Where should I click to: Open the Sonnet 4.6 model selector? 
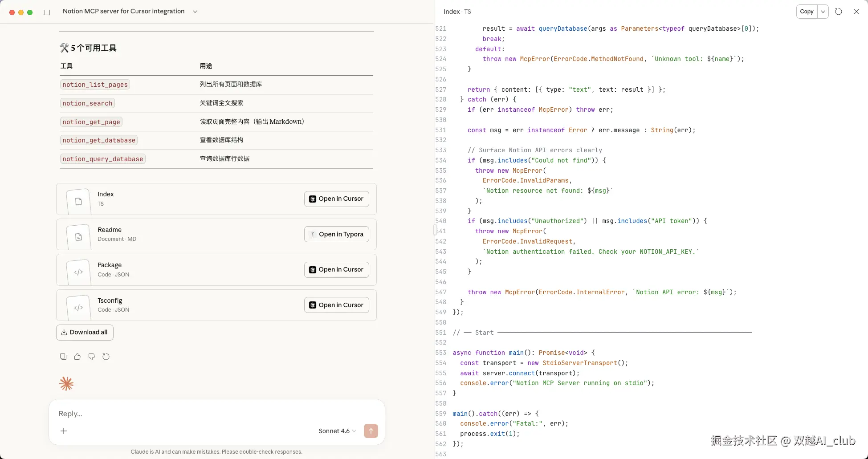pyautogui.click(x=337, y=431)
